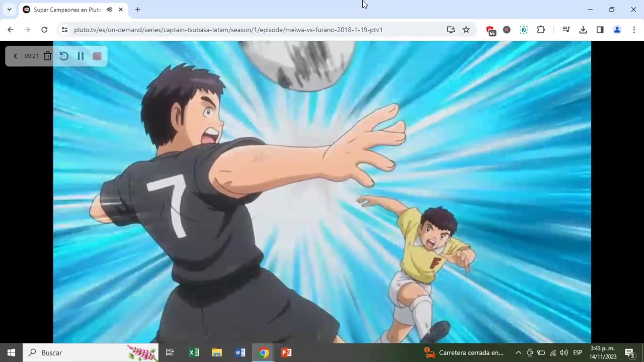Open the clock showing 3:43 p. m.
The width and height of the screenshot is (644, 362).
[x=603, y=352]
